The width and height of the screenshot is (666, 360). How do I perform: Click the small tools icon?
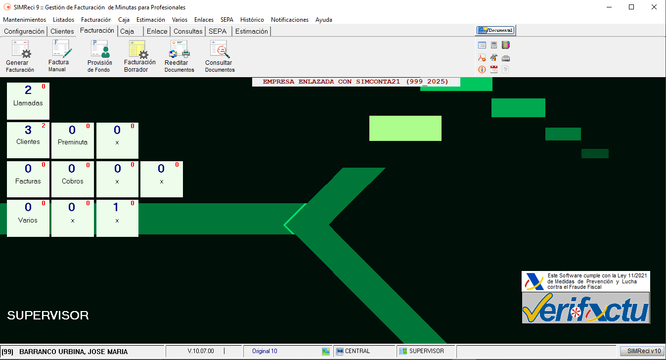494,58
